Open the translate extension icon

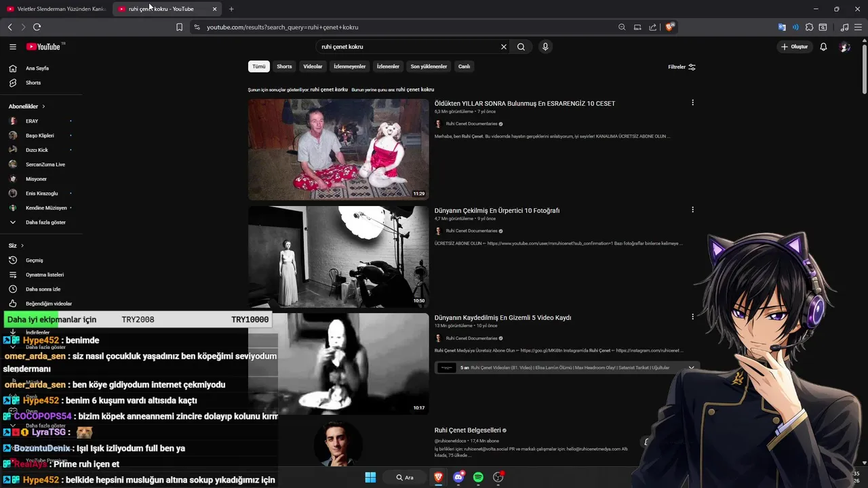click(x=782, y=27)
